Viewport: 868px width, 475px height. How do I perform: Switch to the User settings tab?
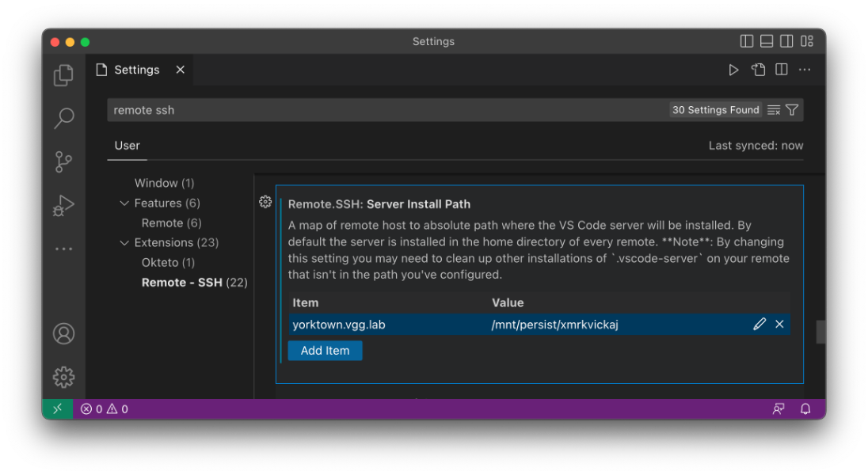tap(128, 146)
